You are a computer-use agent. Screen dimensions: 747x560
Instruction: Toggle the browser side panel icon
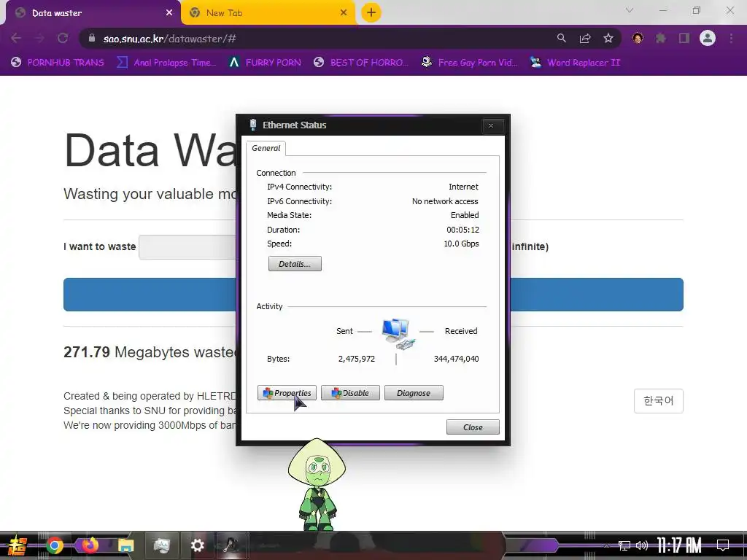click(684, 38)
